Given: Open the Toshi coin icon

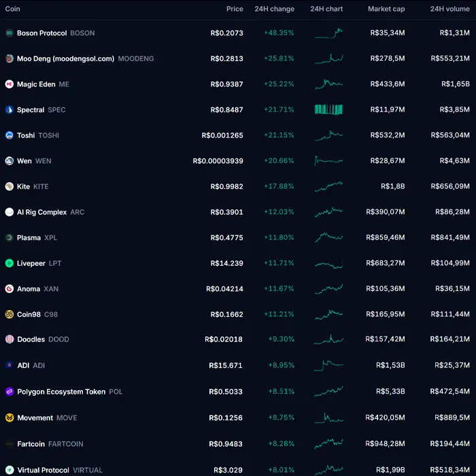Looking at the screenshot, I should click(x=10, y=135).
